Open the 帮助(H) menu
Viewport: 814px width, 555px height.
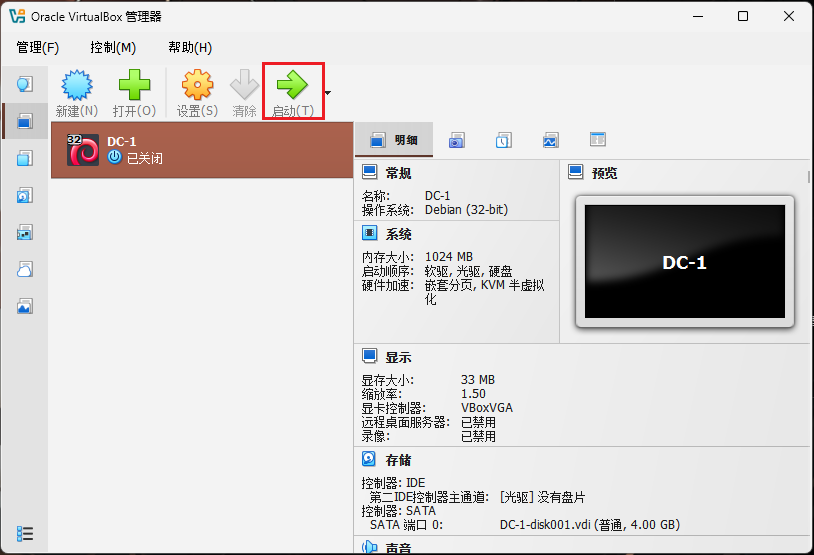(x=190, y=47)
